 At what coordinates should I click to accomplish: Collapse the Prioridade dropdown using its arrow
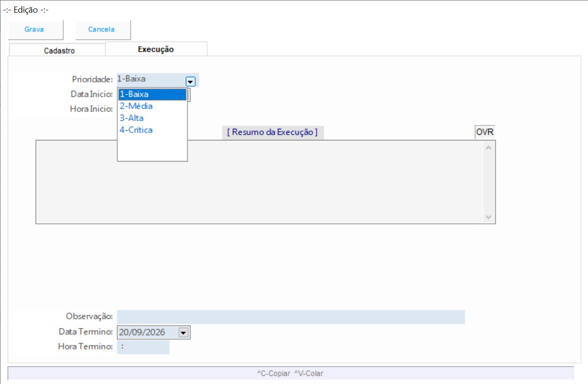coord(190,81)
